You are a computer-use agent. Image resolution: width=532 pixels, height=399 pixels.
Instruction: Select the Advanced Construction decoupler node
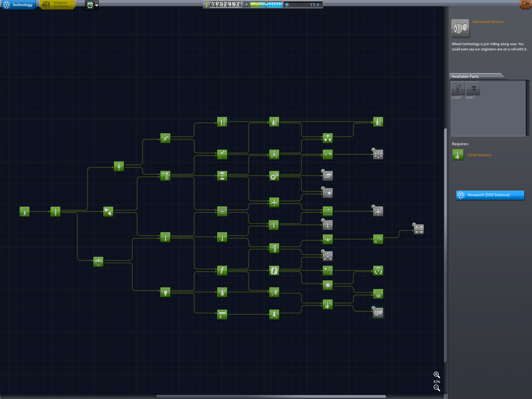coord(222,176)
